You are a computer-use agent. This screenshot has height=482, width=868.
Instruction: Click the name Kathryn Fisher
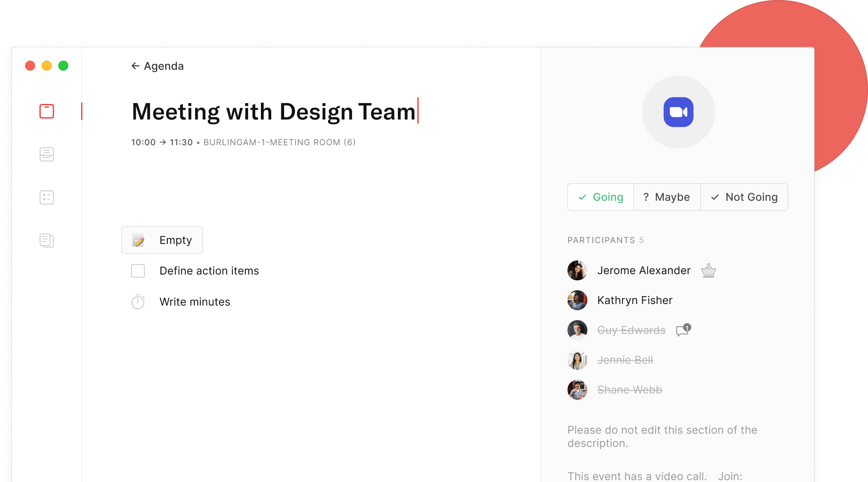[x=635, y=300]
